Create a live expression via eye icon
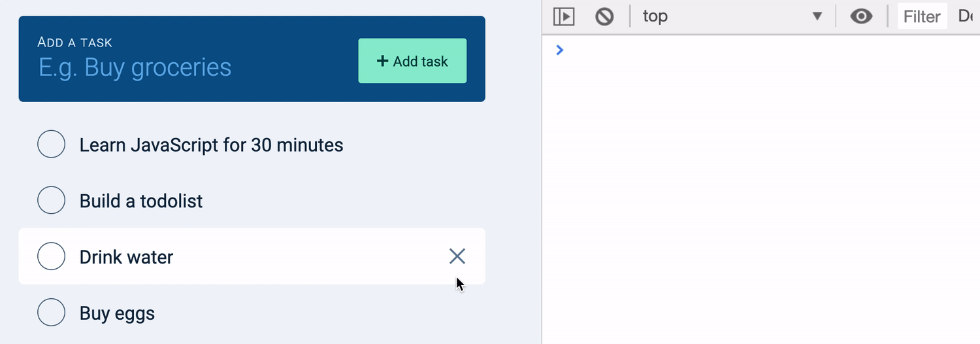This screenshot has width=980, height=344. pyautogui.click(x=861, y=16)
